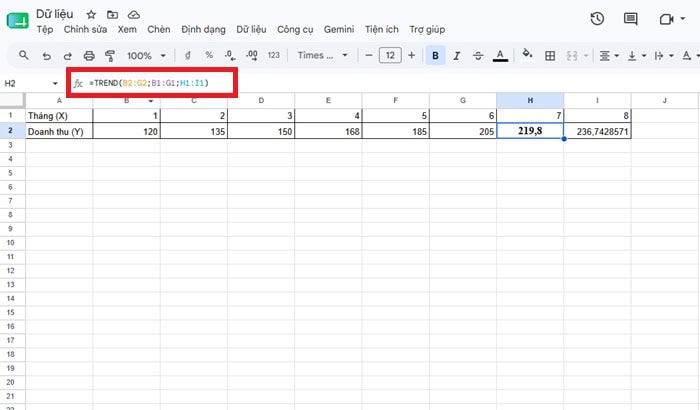Open version history clock icon
Image resolution: width=700 pixels, height=410 pixels.
597,19
